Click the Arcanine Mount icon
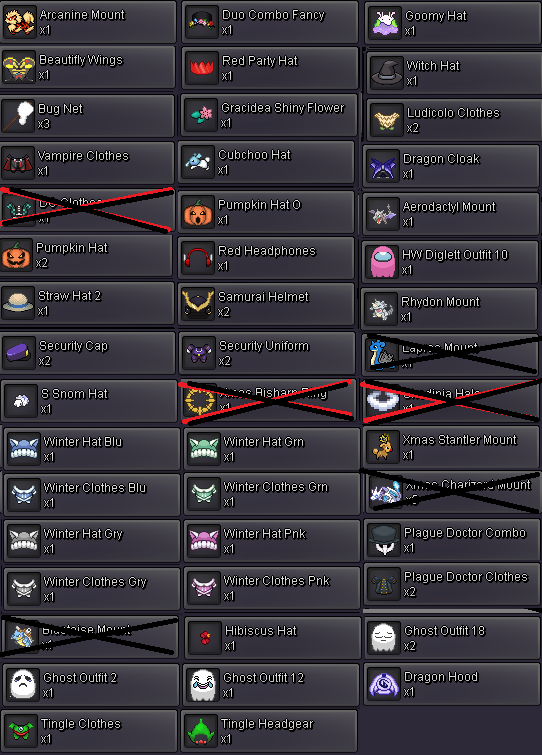Viewport: 542px width, 755px height. click(x=20, y=22)
